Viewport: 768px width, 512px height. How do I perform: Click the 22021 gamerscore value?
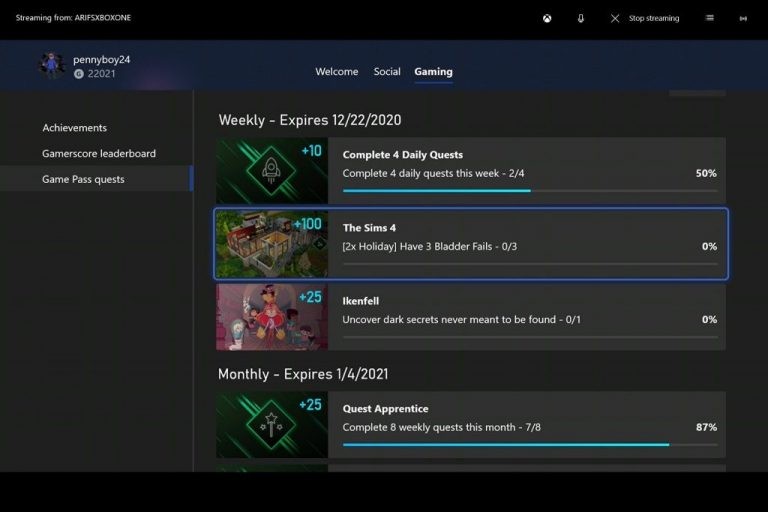101,74
